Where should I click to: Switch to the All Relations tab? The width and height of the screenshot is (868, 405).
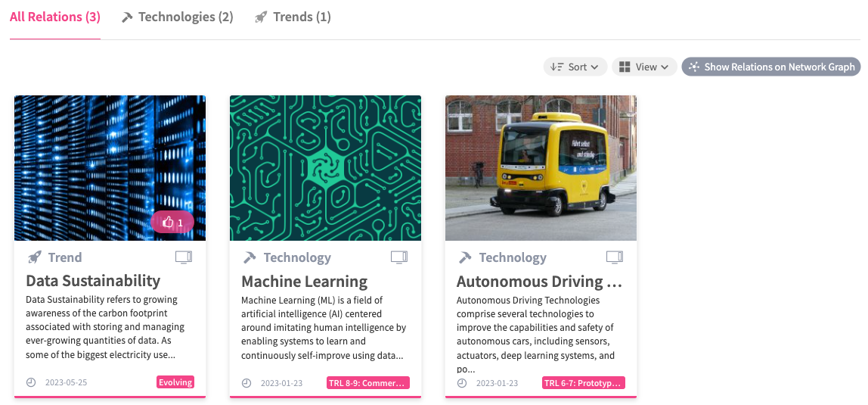pos(54,17)
